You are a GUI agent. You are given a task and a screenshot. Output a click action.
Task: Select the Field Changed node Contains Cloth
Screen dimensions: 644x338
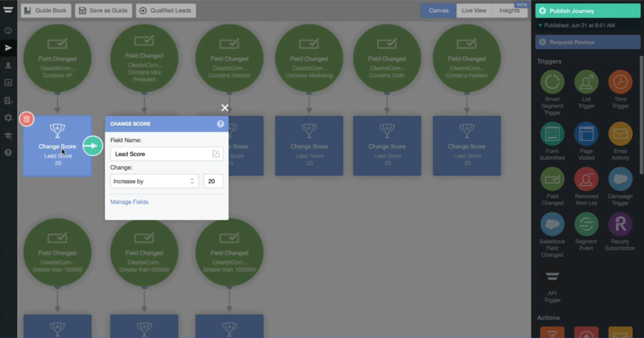click(x=387, y=58)
